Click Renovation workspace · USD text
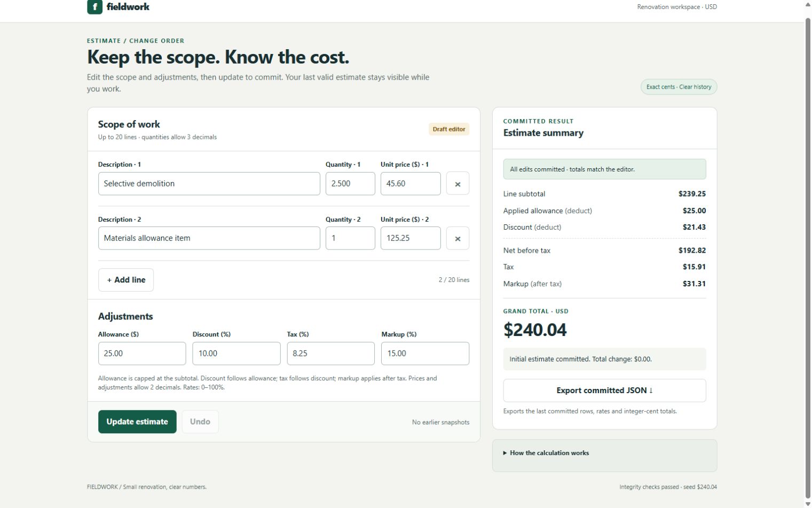812x508 pixels. 677,7
